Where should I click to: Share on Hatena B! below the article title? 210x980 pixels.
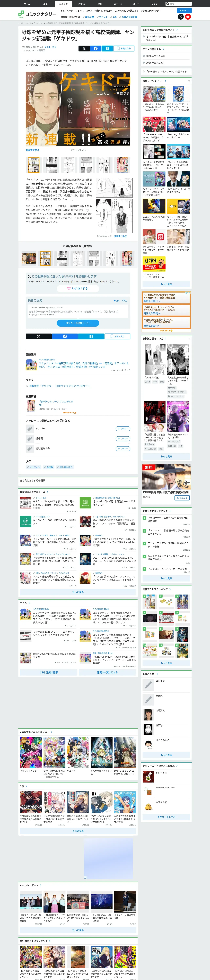point(107,48)
